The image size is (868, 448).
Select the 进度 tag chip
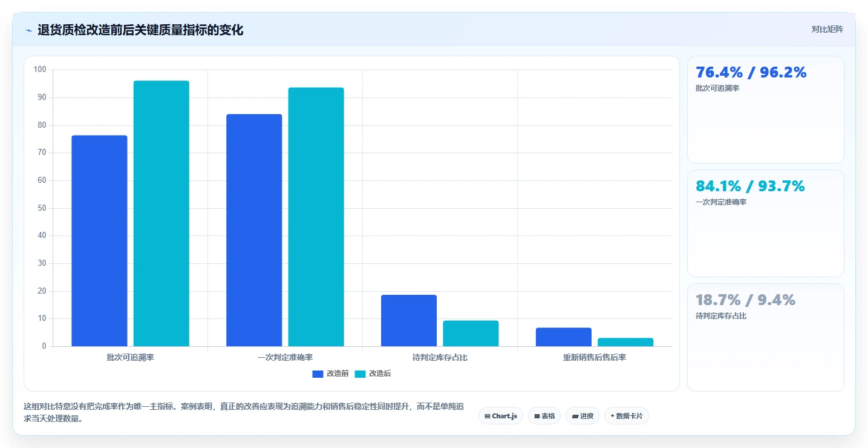click(582, 416)
